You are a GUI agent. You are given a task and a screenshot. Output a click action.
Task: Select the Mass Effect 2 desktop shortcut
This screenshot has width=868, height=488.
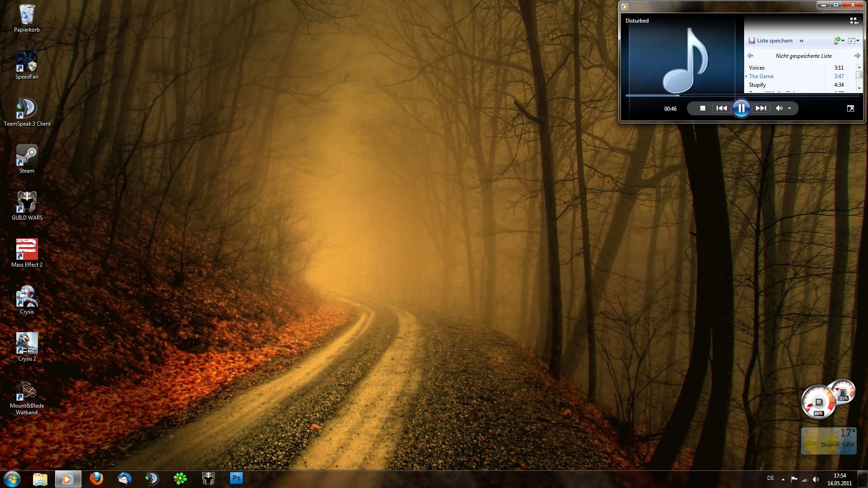(x=27, y=253)
